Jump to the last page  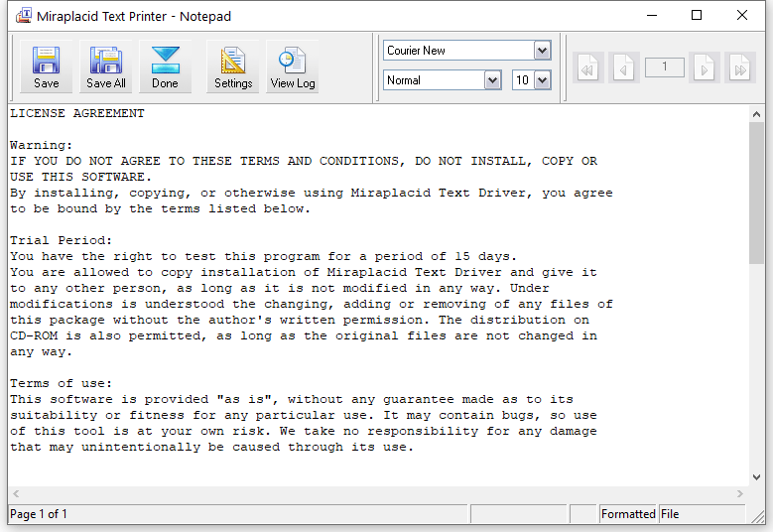click(740, 67)
